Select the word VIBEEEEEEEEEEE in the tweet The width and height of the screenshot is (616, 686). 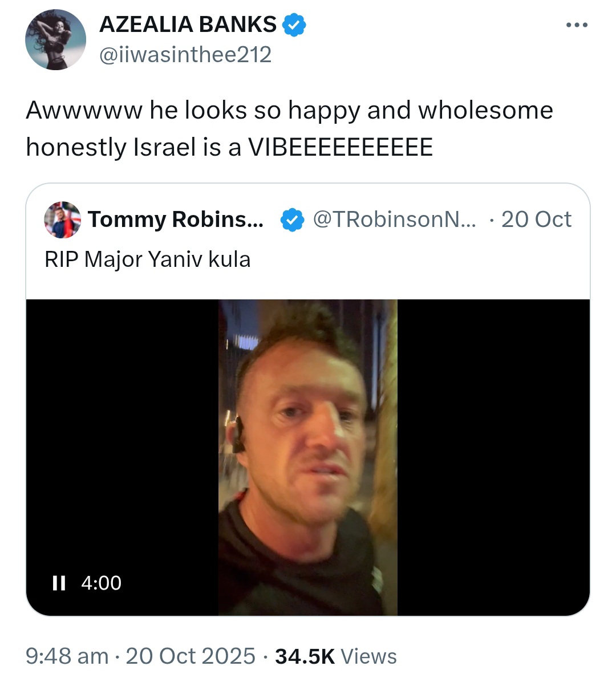tap(341, 148)
